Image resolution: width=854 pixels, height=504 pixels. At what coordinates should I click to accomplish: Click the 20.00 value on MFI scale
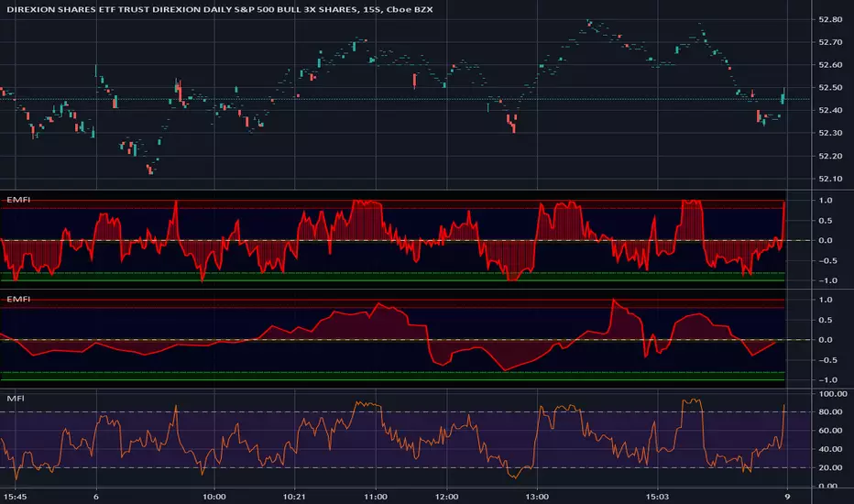tap(832, 468)
